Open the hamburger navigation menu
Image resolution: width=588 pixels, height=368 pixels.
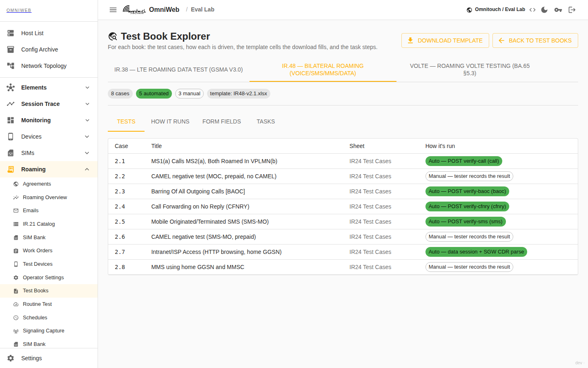(x=113, y=10)
